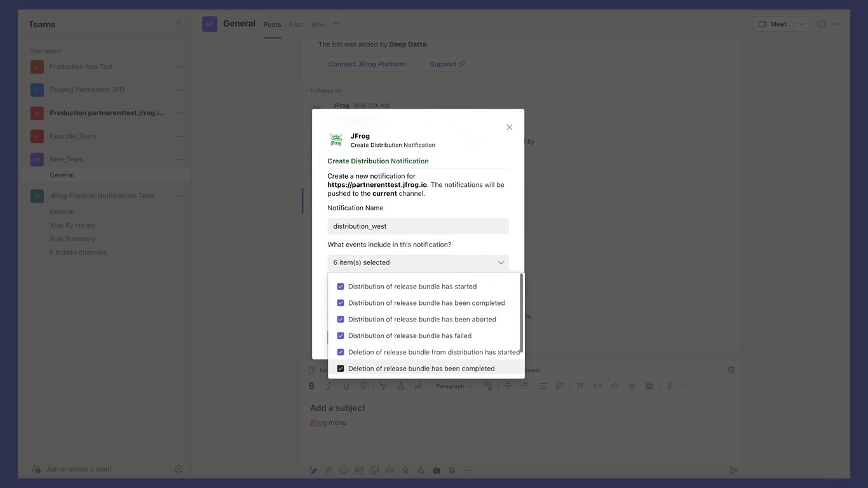868x488 pixels.
Task: Increase indent in the compose toolbar
Action: pos(525,386)
